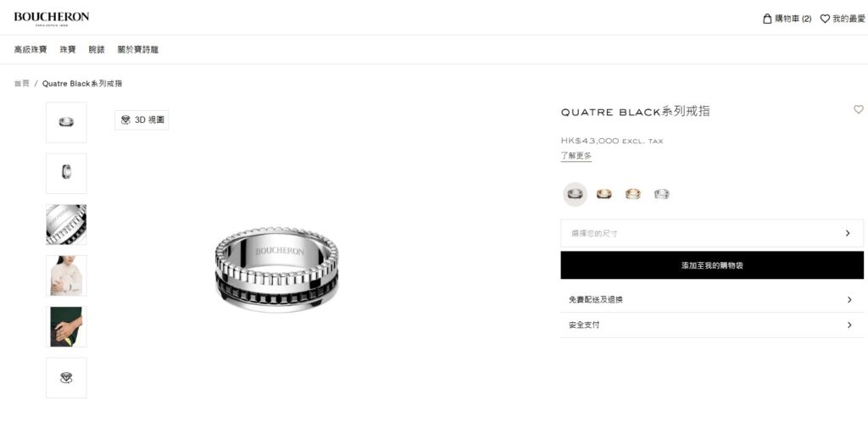This screenshot has width=868, height=439.
Task: Open the 選擇您的尺寸 size selector
Action: [x=712, y=233]
